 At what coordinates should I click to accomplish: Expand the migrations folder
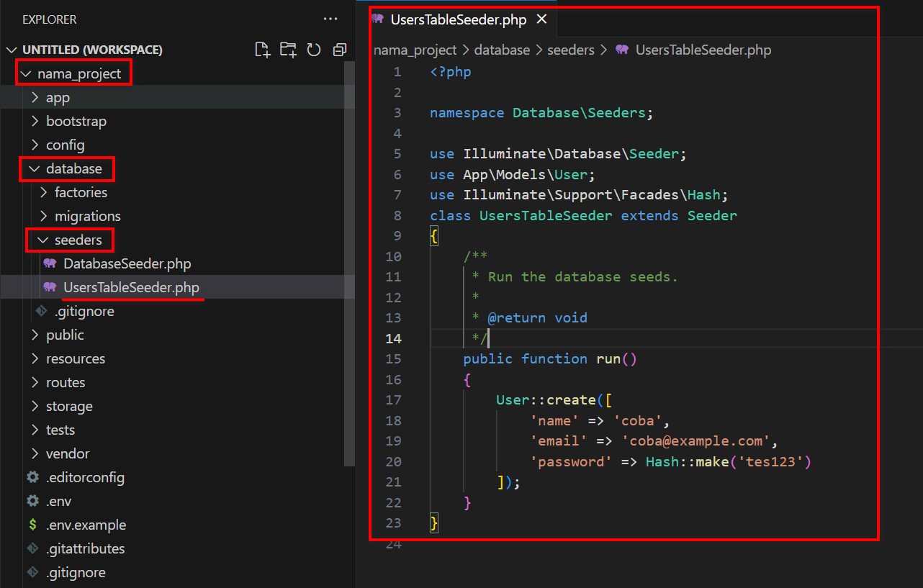click(x=44, y=216)
